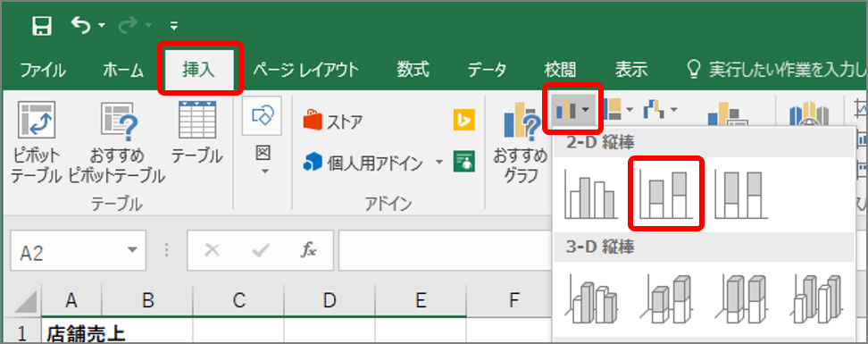Choose the 100% stacked column chart
The height and width of the screenshot is (344, 868).
(x=742, y=194)
